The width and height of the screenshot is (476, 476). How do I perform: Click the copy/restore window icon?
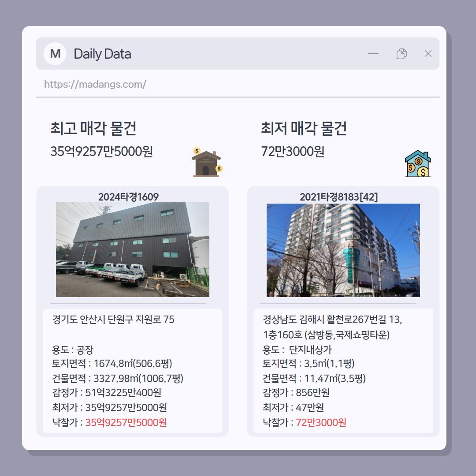pos(402,54)
